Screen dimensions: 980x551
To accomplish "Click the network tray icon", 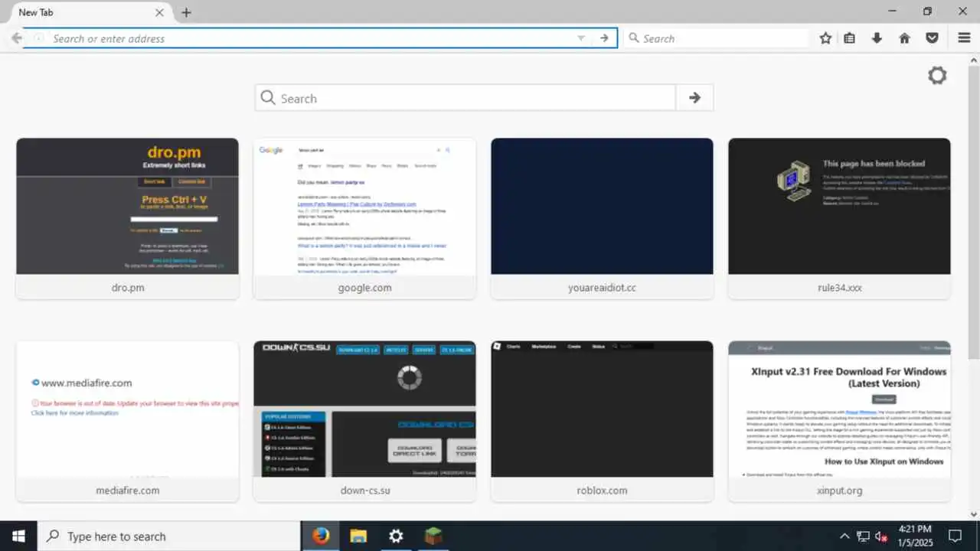I will coord(863,536).
